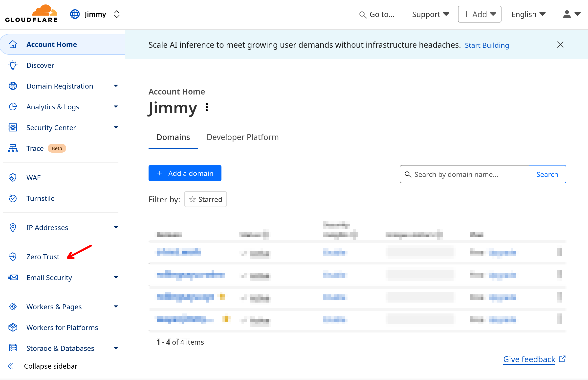Click the Analytics & Logs pie chart icon
The width and height of the screenshot is (588, 380).
pyautogui.click(x=13, y=107)
